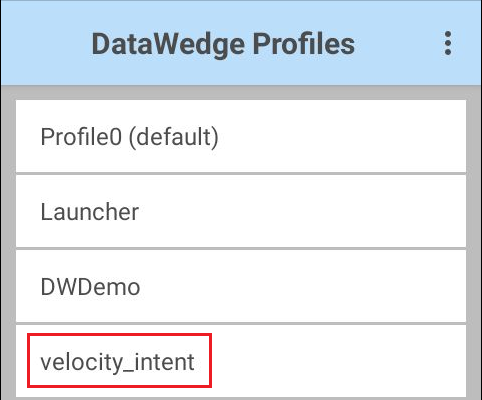Tap the list item above Launcher

click(241, 136)
